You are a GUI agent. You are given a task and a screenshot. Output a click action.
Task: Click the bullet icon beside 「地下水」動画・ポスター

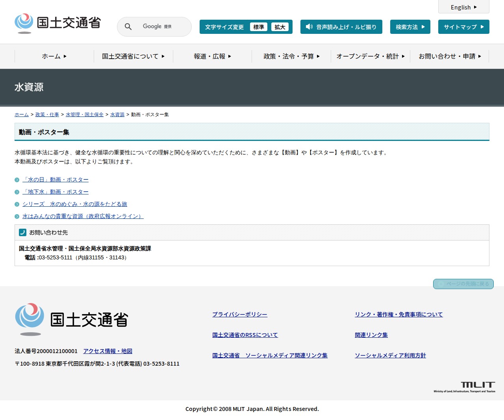[17, 192]
